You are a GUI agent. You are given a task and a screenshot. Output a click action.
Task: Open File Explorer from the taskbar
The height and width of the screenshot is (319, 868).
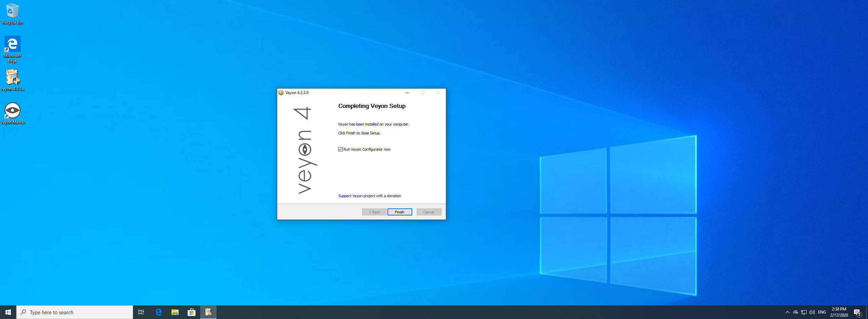pyautogui.click(x=175, y=312)
